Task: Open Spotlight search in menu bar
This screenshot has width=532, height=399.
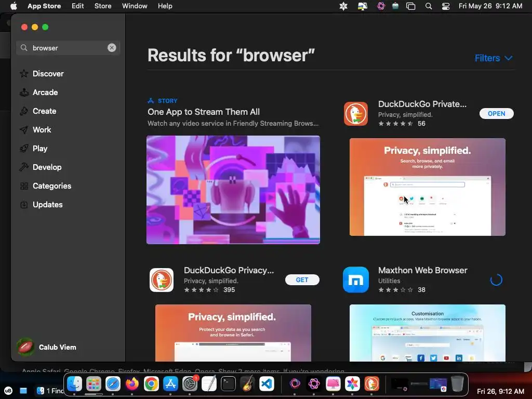Action: (x=429, y=6)
